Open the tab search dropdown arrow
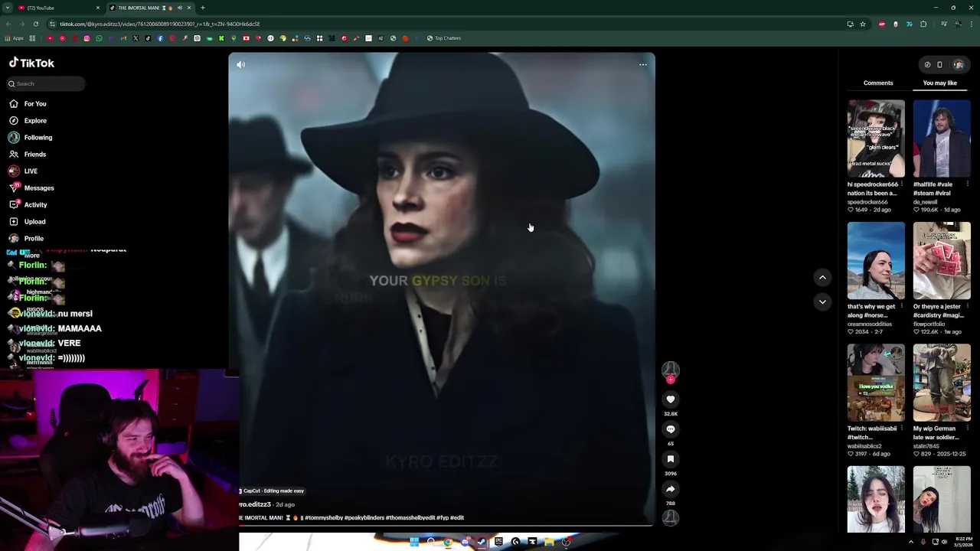The width and height of the screenshot is (980, 551). pyautogui.click(x=8, y=8)
